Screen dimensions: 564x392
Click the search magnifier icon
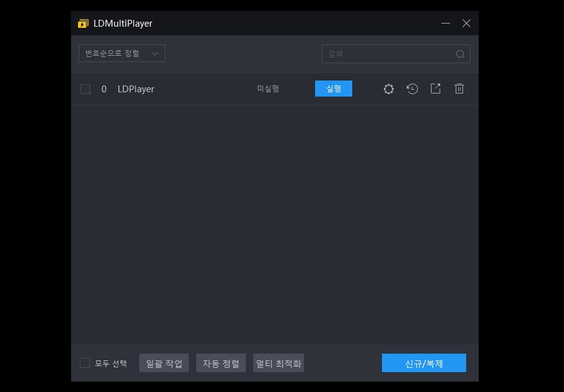460,54
